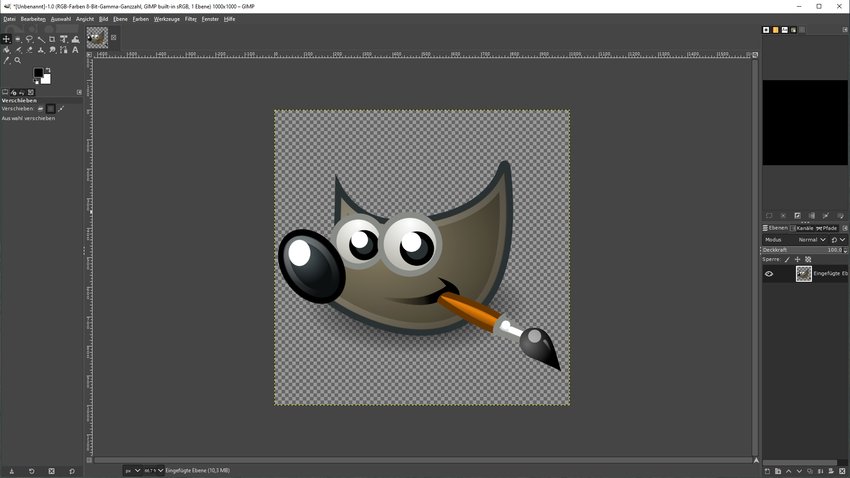Viewport: 850px width, 478px height.
Task: Open the Ebene menu
Action: (120, 19)
